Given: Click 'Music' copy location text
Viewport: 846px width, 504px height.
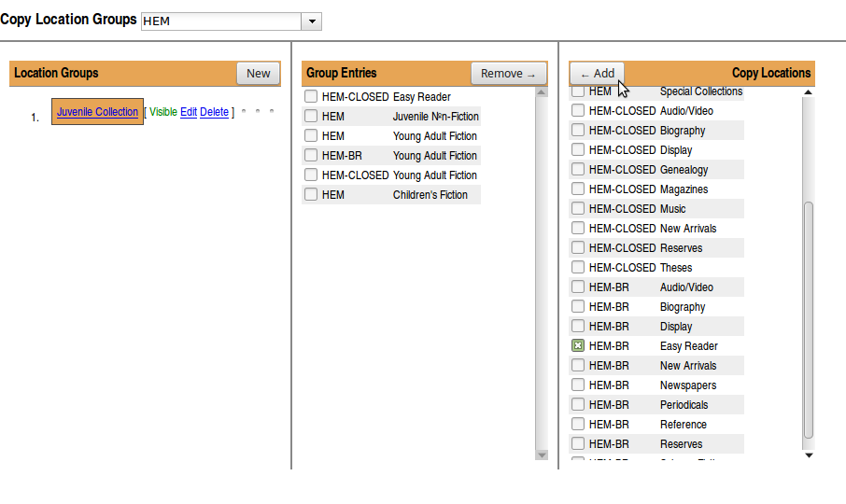Looking at the screenshot, I should click(x=672, y=209).
